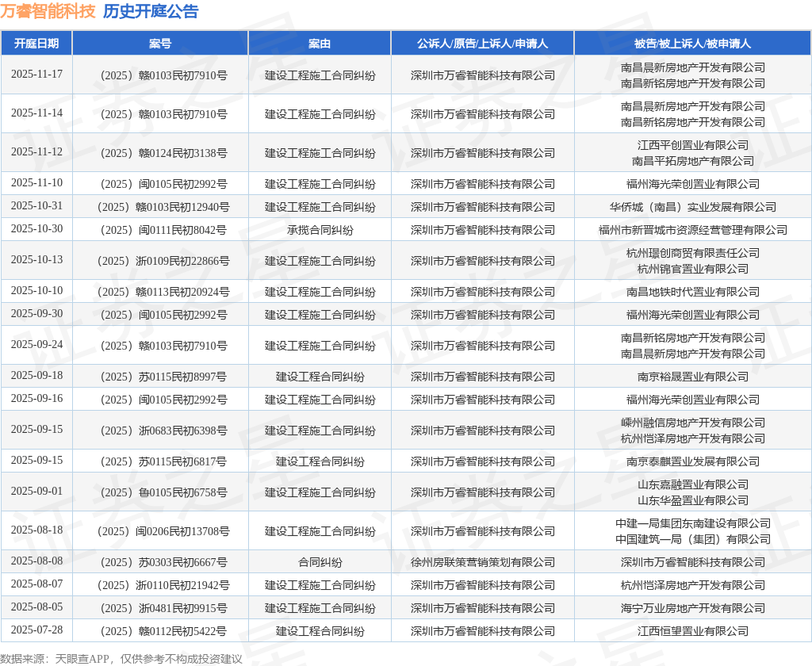Click case number 鲁0105民初6758号
Screen dimensions: 812x666
tap(163, 492)
